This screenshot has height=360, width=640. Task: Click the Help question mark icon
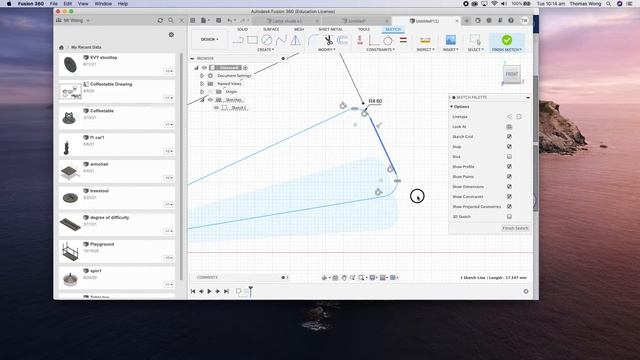click(x=511, y=20)
